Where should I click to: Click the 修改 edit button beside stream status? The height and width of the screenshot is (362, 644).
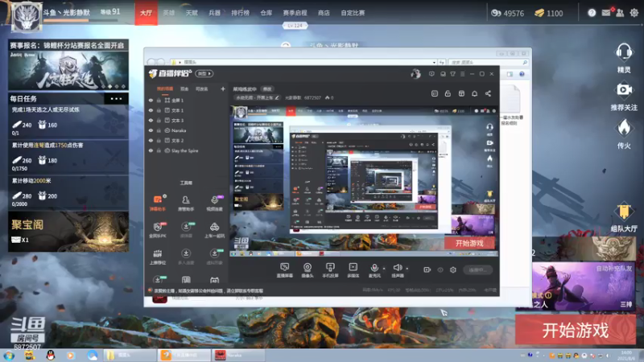click(x=267, y=88)
